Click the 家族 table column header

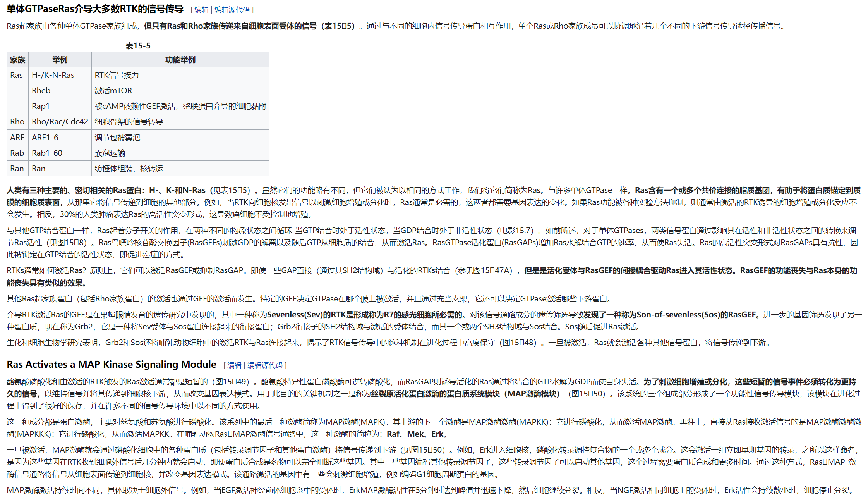(17, 60)
